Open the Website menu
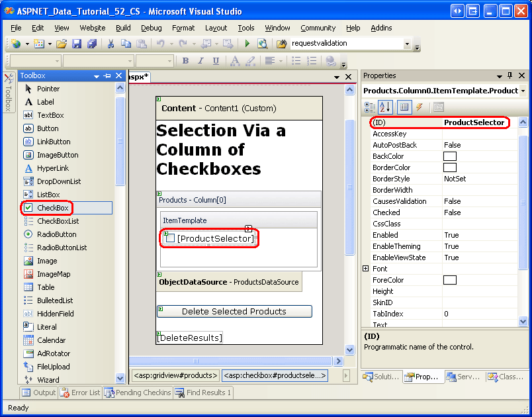The width and height of the screenshot is (532, 417). [92, 28]
